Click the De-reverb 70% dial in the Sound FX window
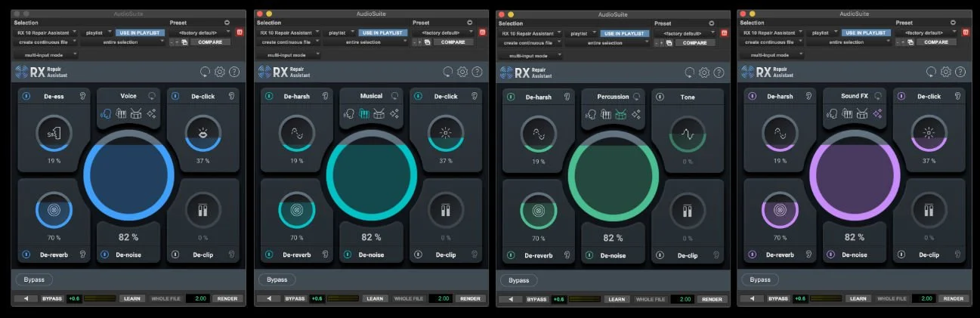Viewport: 980px width, 318px height. coord(779,209)
